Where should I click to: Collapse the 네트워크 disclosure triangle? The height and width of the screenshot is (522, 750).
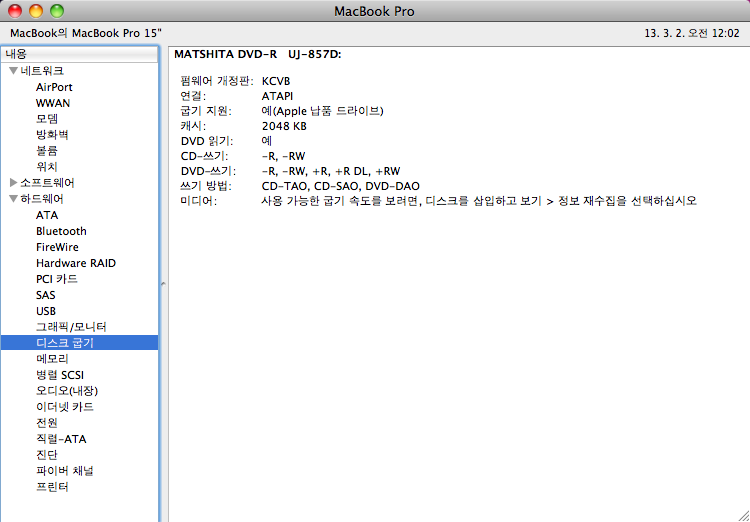click(x=13, y=71)
